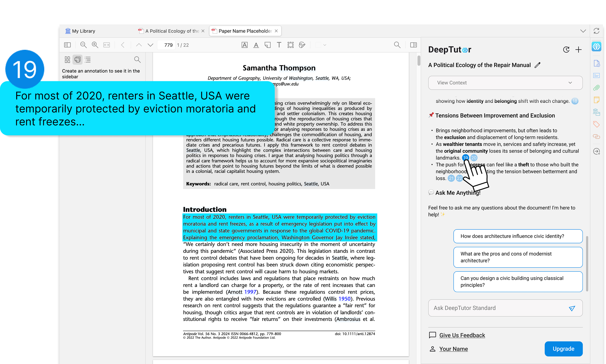This screenshot has height=364, width=606.
Task: Ask about pros and cons of modernist architecture
Action: coord(518,257)
